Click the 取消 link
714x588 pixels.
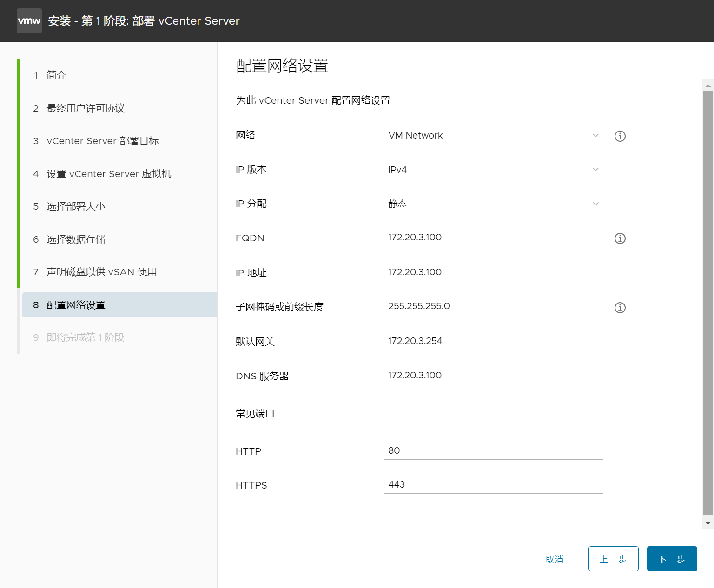pos(555,559)
